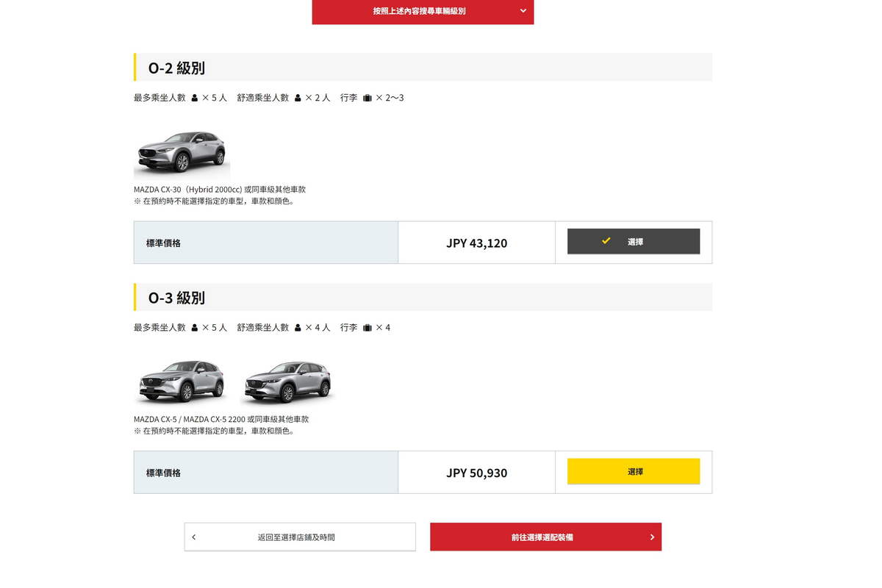Click the O-3 行李 luggage icon
Viewport: 882px width, 588px height.
tap(367, 328)
